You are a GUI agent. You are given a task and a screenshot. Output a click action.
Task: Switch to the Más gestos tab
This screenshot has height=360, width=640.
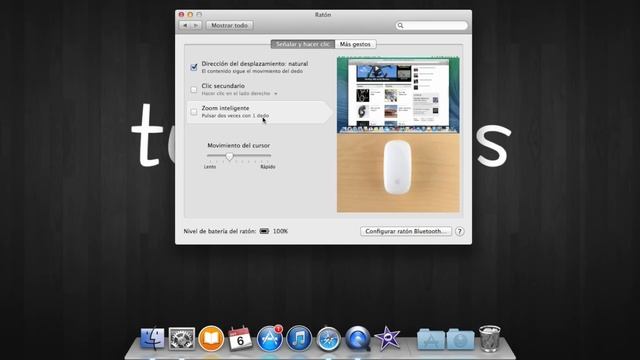[x=355, y=44]
